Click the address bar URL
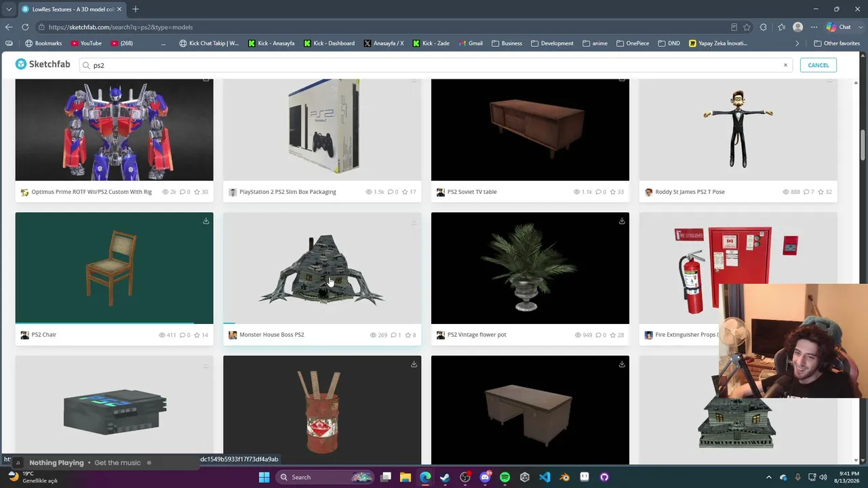868x488 pixels. [121, 27]
